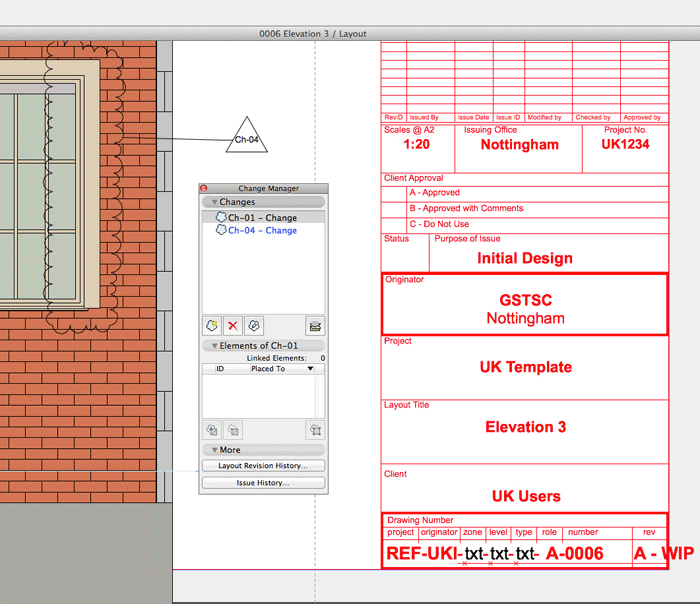Screen dimensions: 700x604
Task: Select Ch-04 – Change in the list
Action: (x=262, y=230)
